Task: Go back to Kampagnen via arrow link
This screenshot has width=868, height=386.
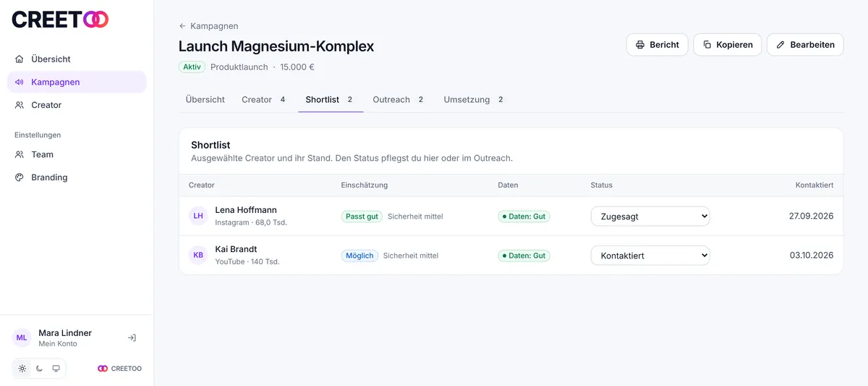Action: coord(208,26)
